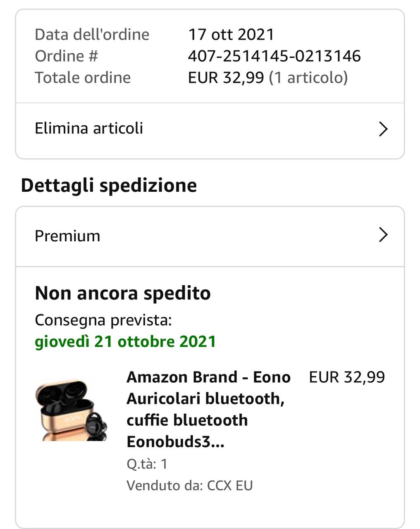The height and width of the screenshot is (529, 420).
Task: Tap the green giovedì 21 ottobre 2021 date
Action: (x=125, y=341)
